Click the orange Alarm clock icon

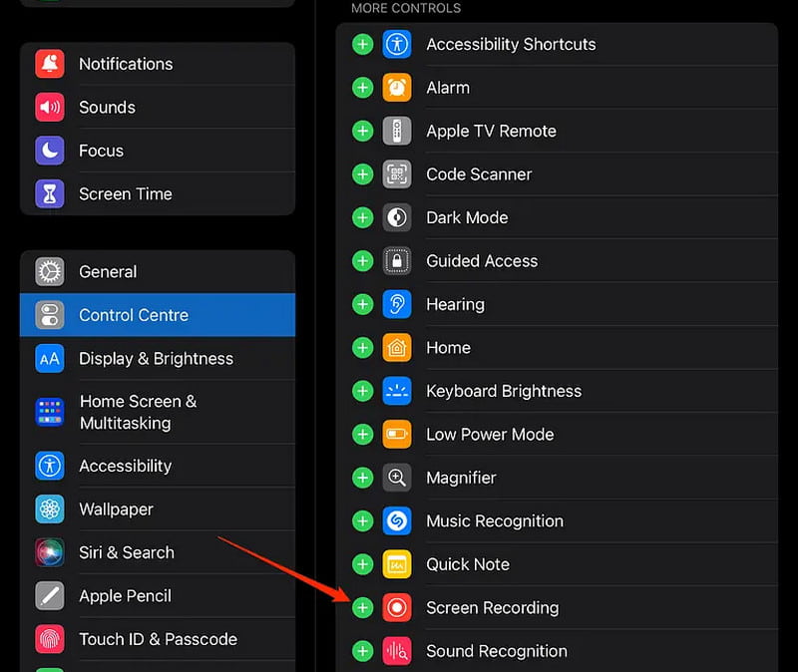pos(397,88)
